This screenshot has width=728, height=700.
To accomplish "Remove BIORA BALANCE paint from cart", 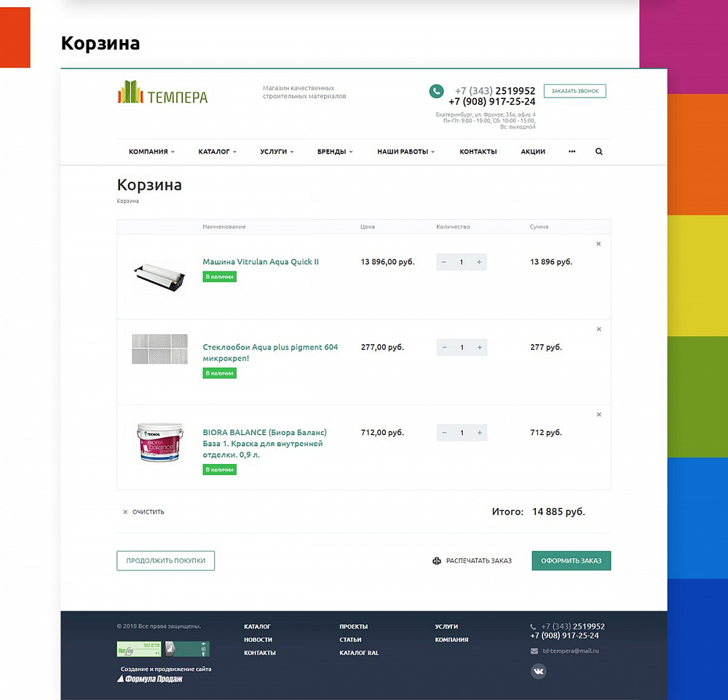I will [x=599, y=415].
